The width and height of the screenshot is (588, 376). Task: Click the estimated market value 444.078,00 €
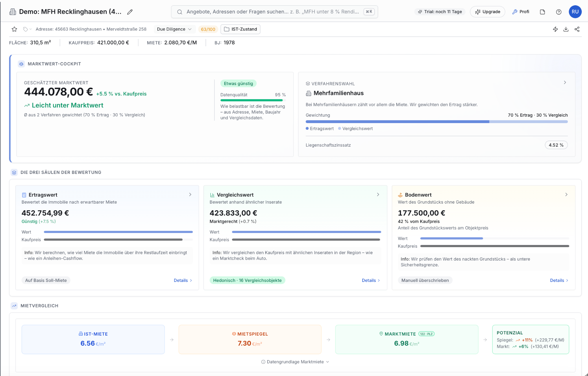pyautogui.click(x=58, y=92)
